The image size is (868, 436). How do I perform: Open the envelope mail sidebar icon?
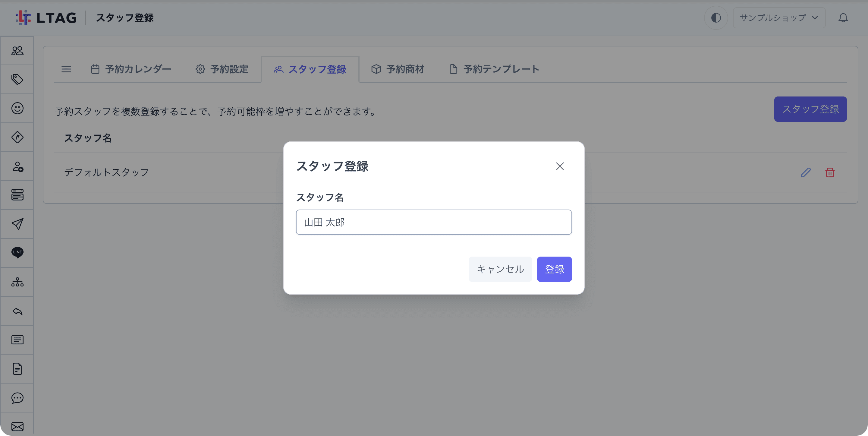[17, 427]
